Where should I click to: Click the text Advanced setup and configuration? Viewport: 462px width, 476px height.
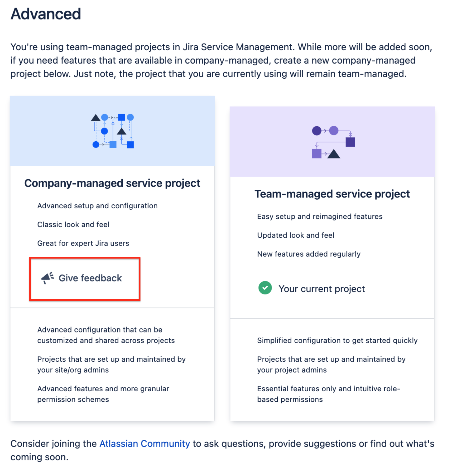[97, 205]
